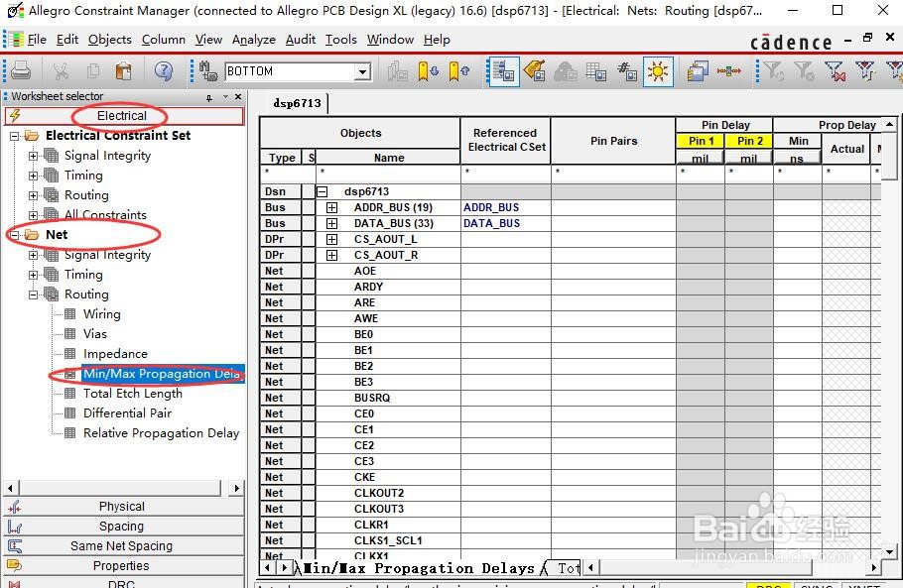Screen dimensions: 903x588
Task: Open the Vias worksheet
Action: point(94,334)
